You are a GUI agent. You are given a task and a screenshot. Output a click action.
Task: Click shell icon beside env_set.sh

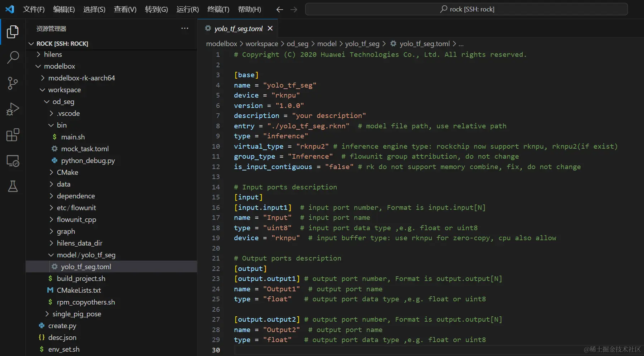(42, 349)
